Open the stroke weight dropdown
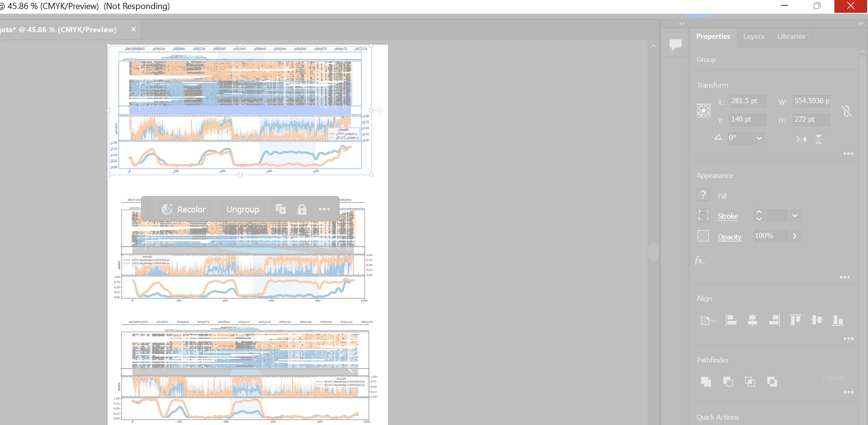 point(795,215)
